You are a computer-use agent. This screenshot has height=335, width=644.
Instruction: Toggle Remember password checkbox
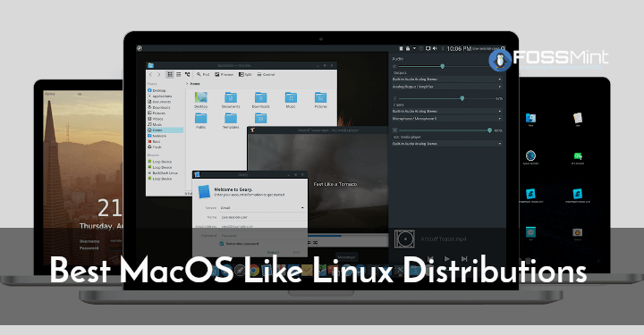point(222,244)
